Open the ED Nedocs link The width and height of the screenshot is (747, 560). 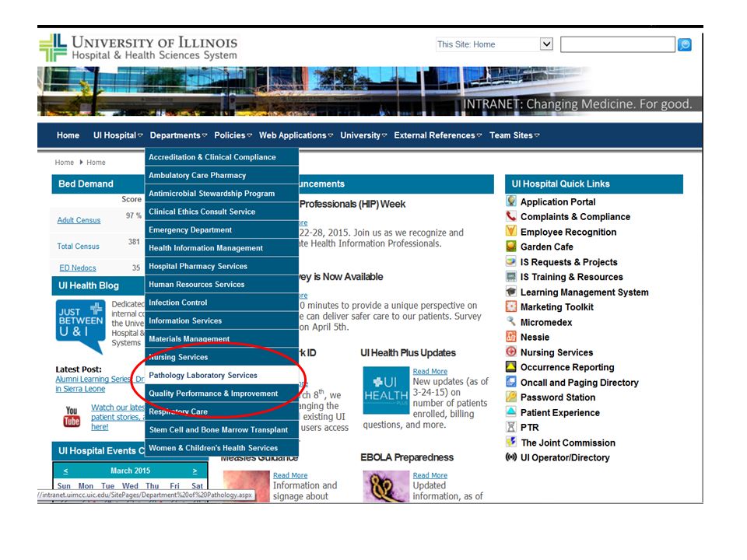pos(77,268)
